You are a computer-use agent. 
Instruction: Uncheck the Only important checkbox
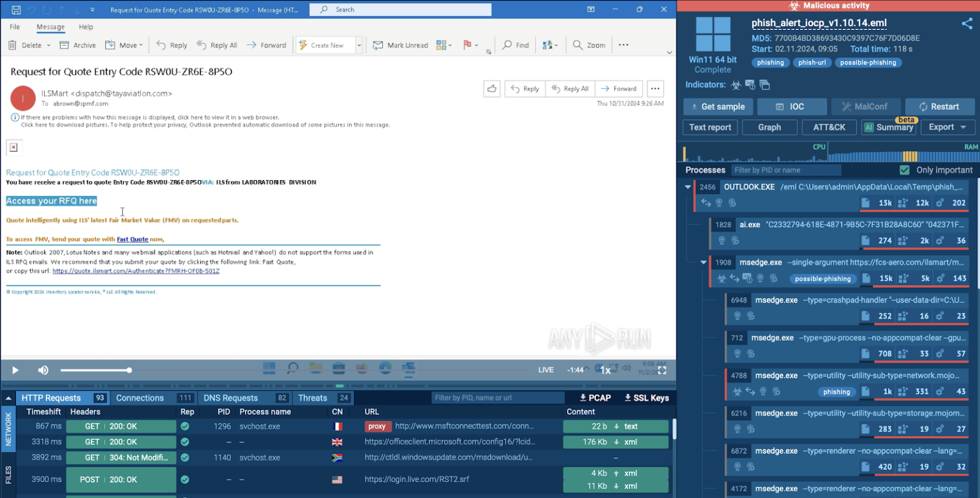[x=905, y=170]
